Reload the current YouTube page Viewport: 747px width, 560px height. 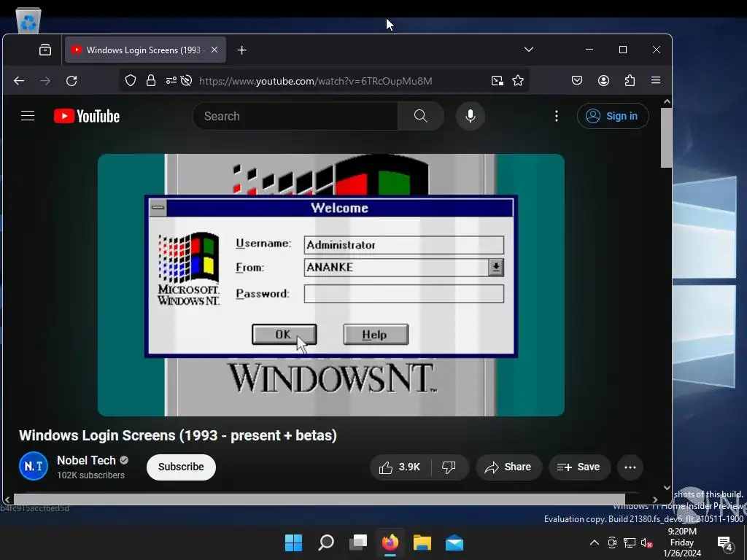[x=71, y=81]
